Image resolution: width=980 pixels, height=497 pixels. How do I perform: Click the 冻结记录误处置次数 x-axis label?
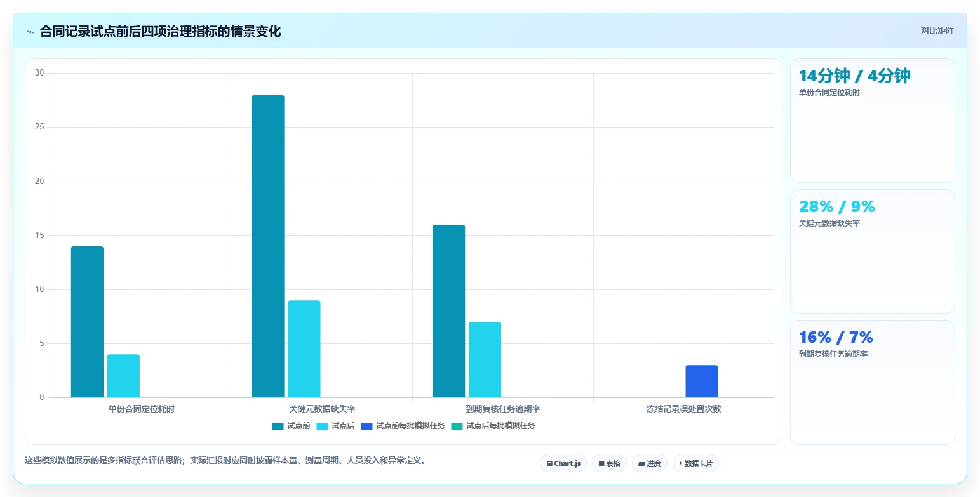pyautogui.click(x=684, y=409)
